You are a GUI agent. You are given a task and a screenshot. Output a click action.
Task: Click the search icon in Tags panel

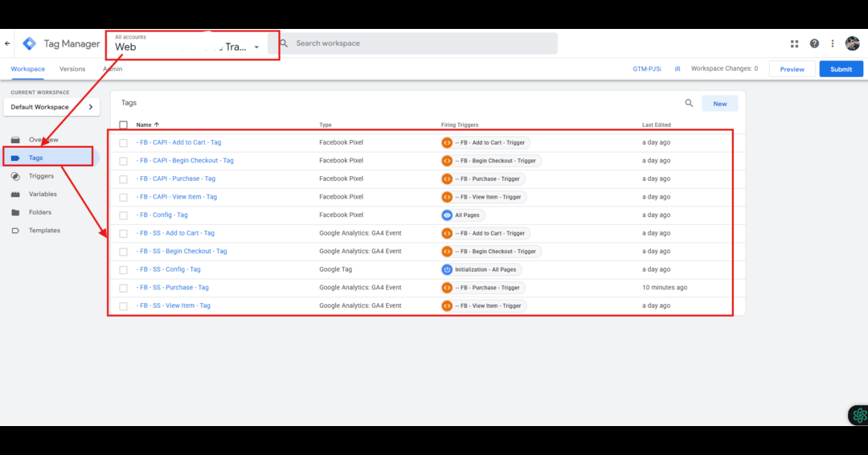[689, 103]
